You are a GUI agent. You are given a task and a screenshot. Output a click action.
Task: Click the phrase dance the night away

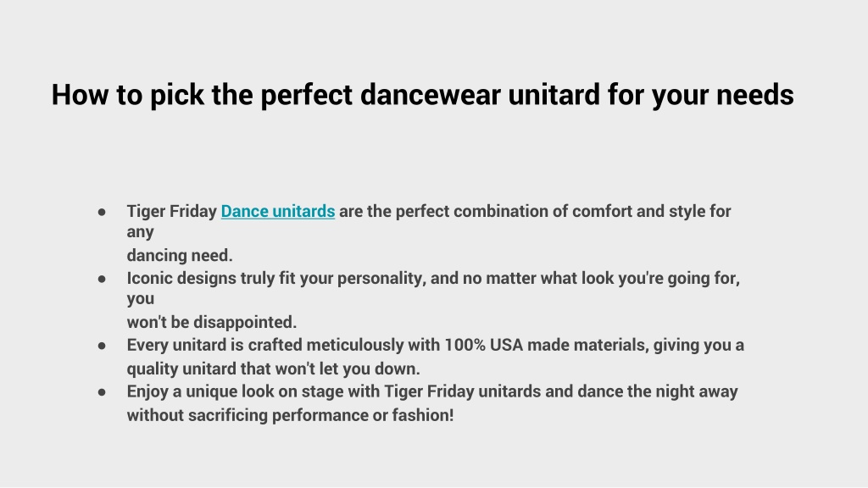(x=658, y=391)
